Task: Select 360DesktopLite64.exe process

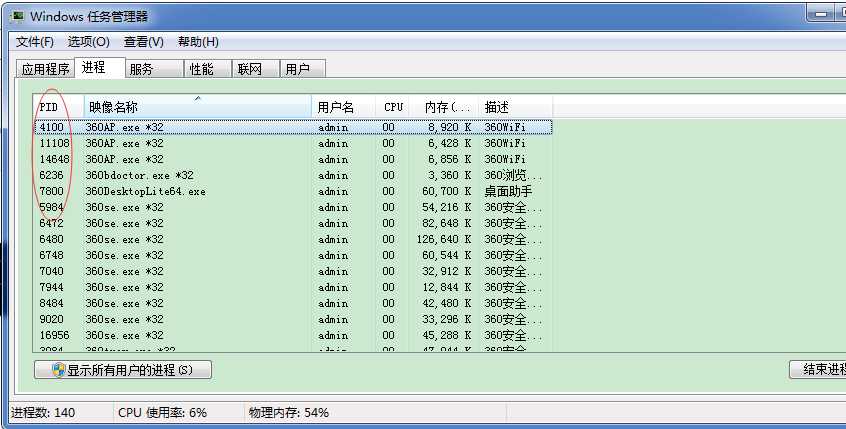Action: [294, 192]
